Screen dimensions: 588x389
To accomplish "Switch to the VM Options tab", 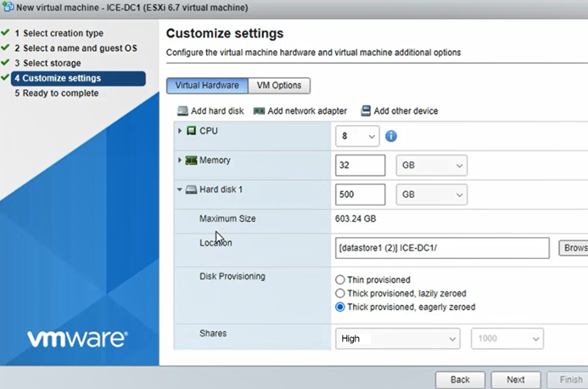I will [x=279, y=86].
